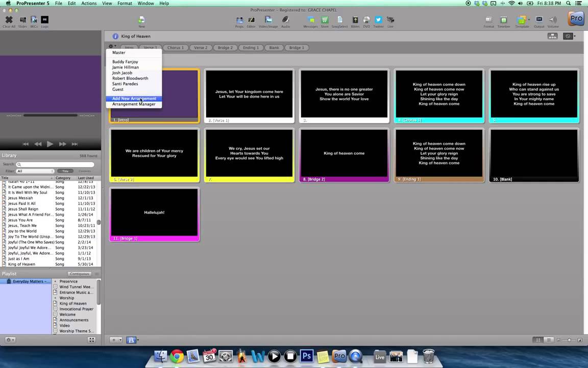This screenshot has height=368, width=588.
Task: Open the Video/Image bin
Action: [x=268, y=21]
